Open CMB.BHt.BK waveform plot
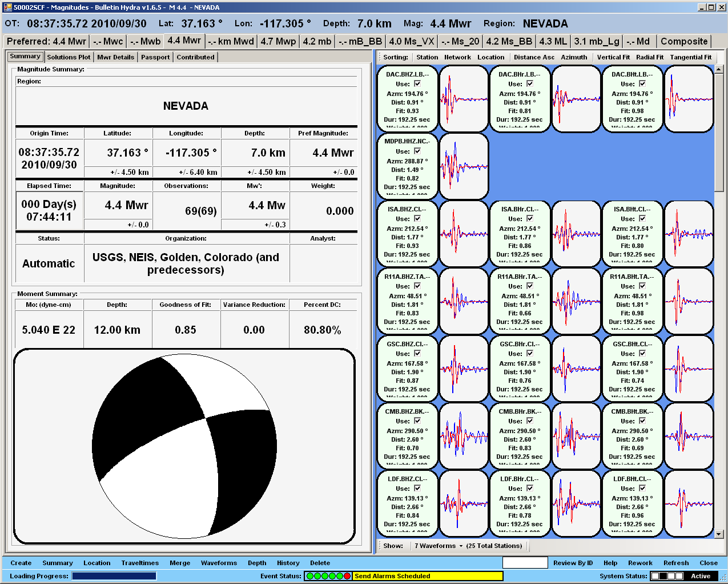728x584 pixels. (x=689, y=436)
